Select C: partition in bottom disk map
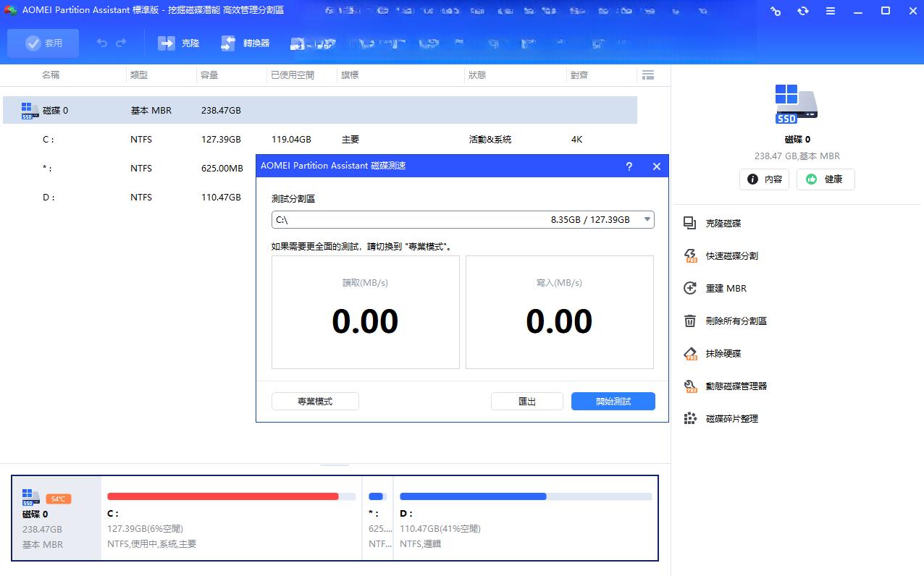The height and width of the screenshot is (576, 924). 232,517
